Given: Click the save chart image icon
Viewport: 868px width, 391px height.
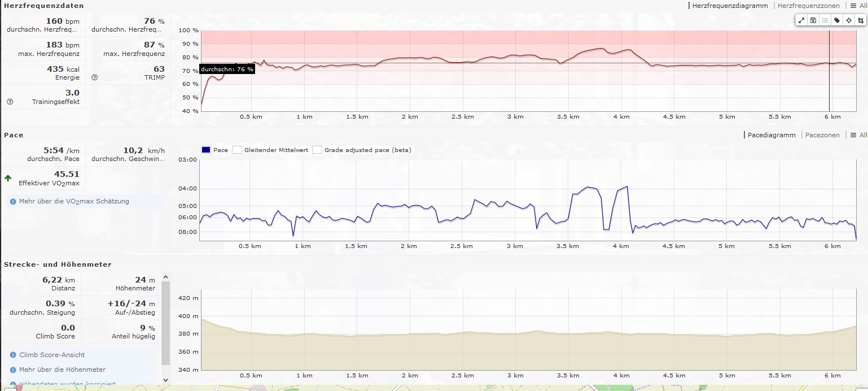Looking at the screenshot, I should pos(813,20).
